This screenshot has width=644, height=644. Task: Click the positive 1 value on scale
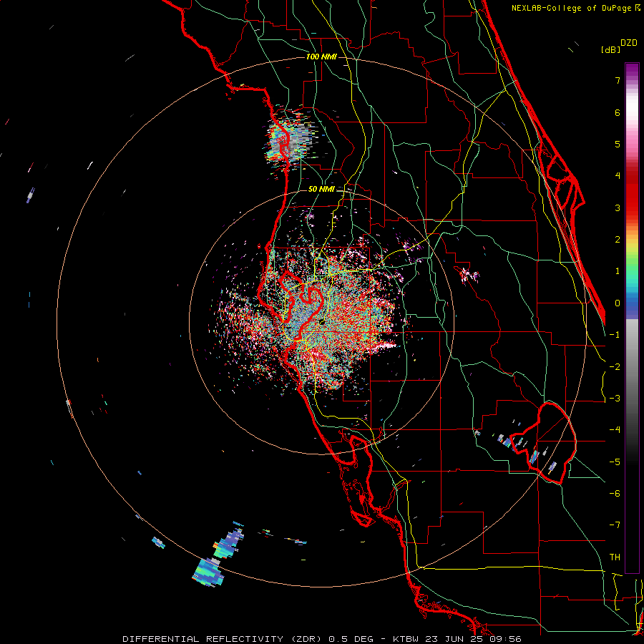tap(618, 271)
